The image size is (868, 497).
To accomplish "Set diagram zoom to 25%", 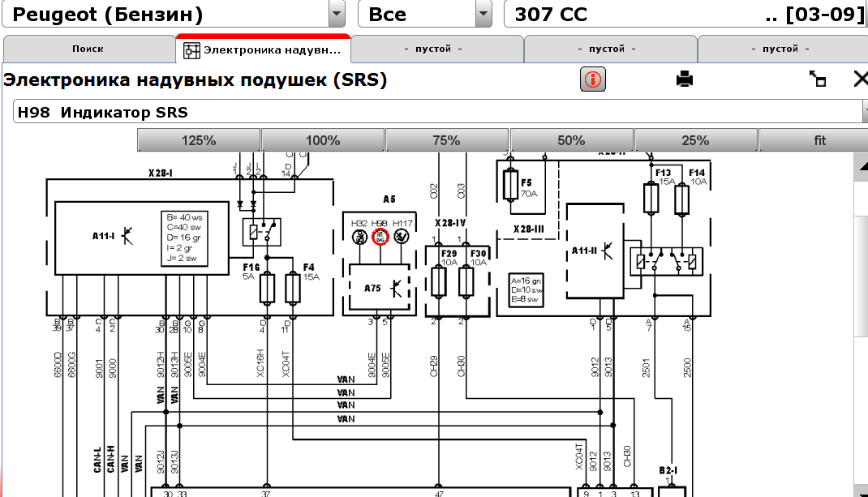I will point(695,140).
